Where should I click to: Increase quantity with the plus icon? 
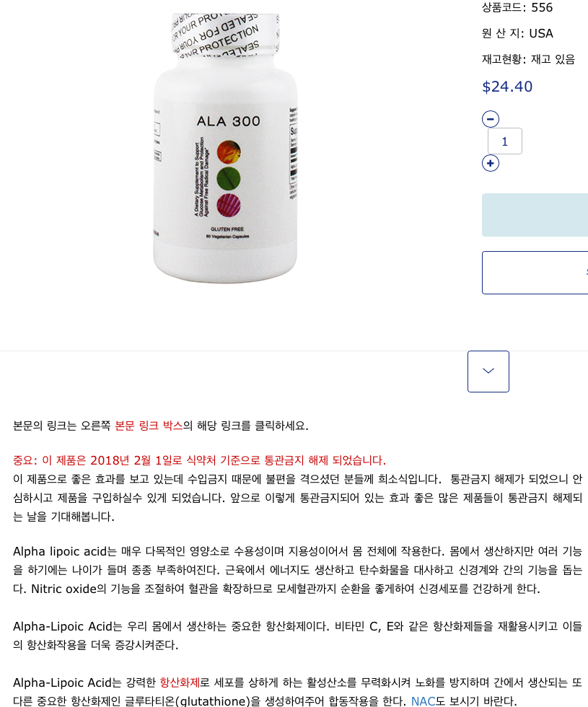coord(491,163)
